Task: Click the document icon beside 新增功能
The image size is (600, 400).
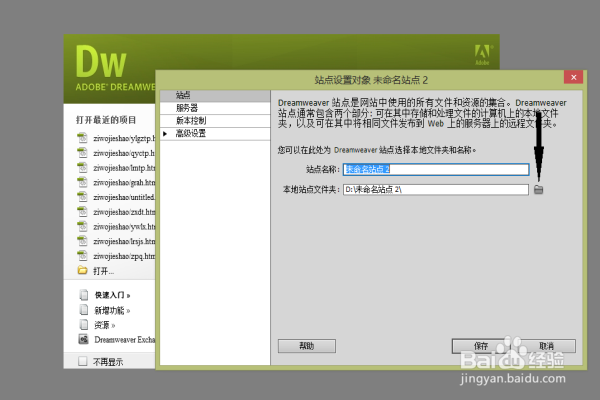Action: (x=83, y=310)
